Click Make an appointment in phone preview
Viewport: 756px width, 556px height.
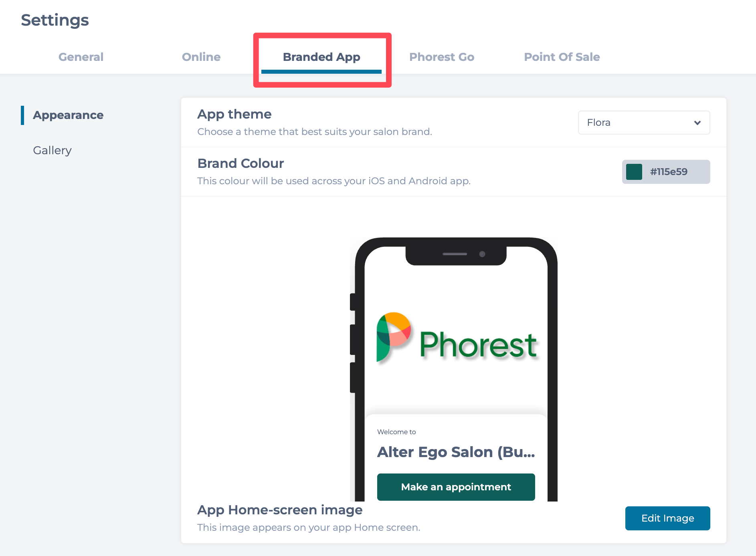[456, 487]
